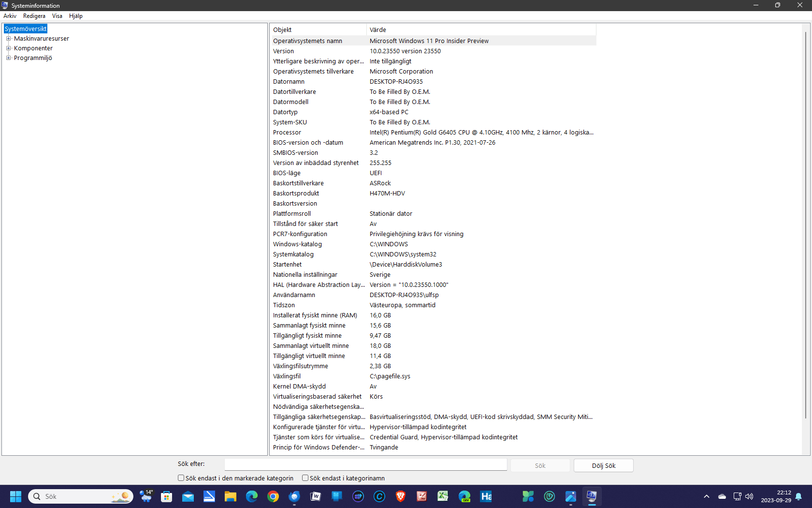This screenshot has height=508, width=812.
Task: Open the Hjälp menu
Action: 76,16
